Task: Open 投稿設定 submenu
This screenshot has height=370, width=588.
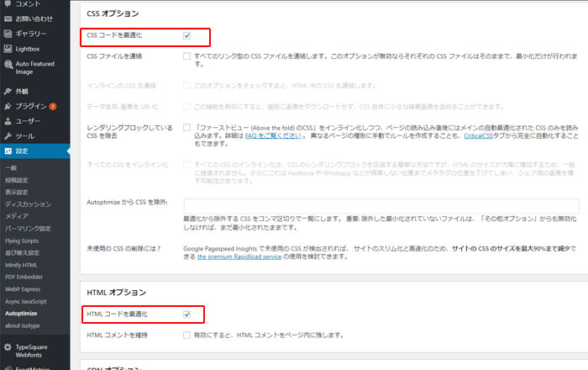Action: click(17, 180)
